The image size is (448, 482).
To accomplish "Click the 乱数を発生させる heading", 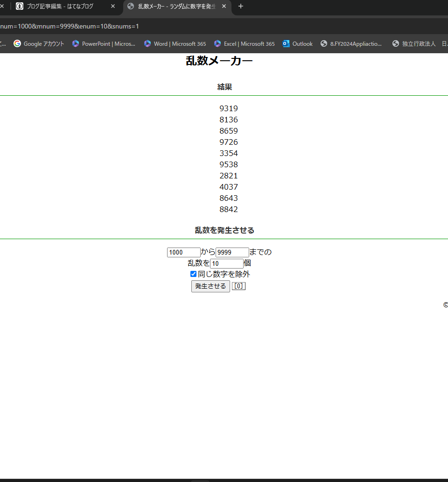I will click(x=224, y=230).
